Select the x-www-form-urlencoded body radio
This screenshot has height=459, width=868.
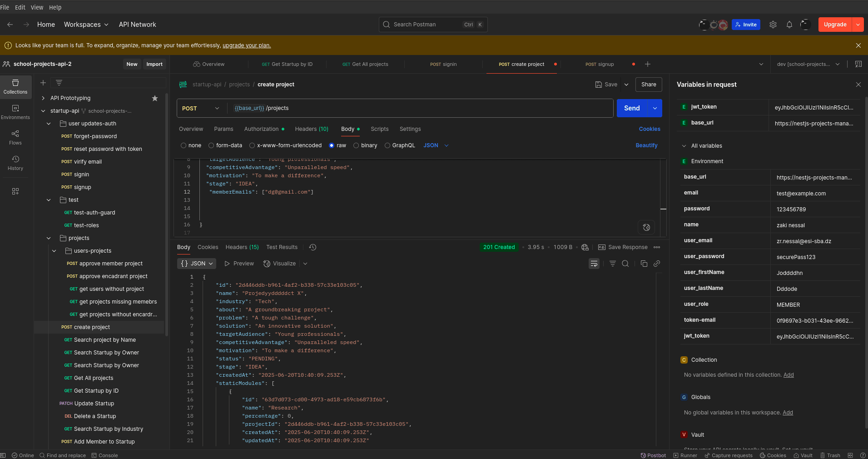[252, 145]
